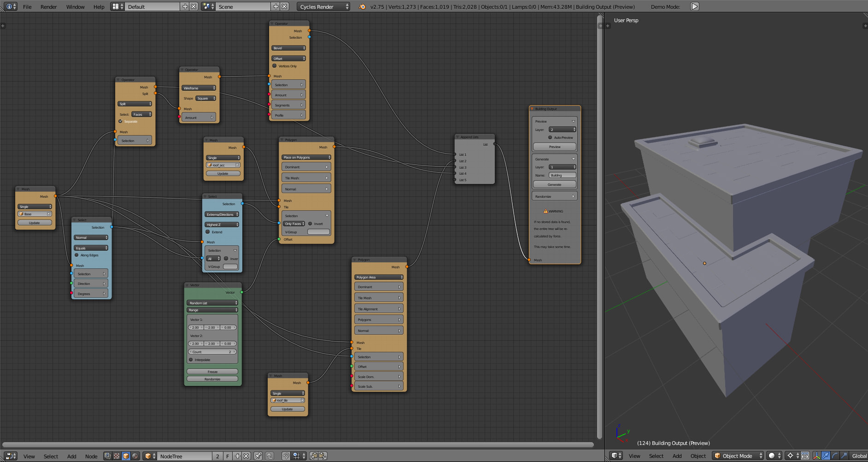Screen dimensions: 868x462
Task: Click Generate button in Building Output node
Action: (x=555, y=184)
